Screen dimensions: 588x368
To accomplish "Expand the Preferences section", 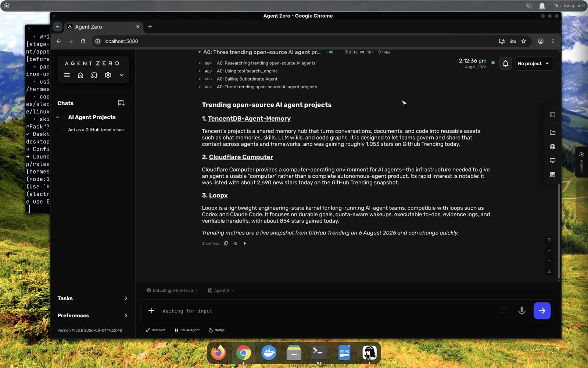I will [93, 316].
